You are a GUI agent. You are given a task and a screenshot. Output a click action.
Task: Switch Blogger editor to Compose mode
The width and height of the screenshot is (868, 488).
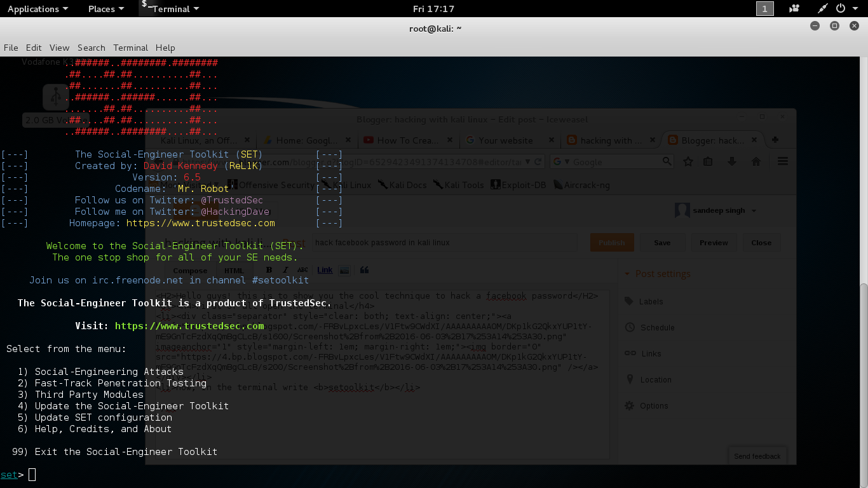pyautogui.click(x=190, y=270)
